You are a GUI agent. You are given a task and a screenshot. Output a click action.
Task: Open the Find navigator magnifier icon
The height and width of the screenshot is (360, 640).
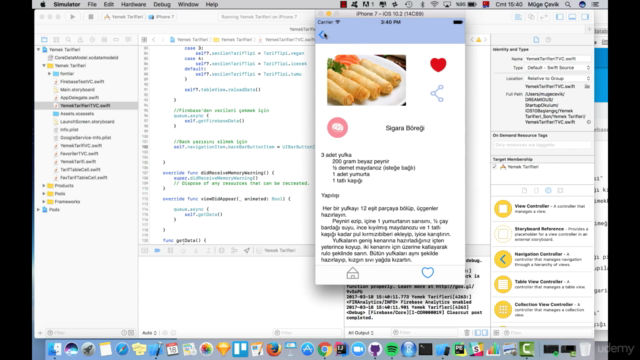coord(68,40)
